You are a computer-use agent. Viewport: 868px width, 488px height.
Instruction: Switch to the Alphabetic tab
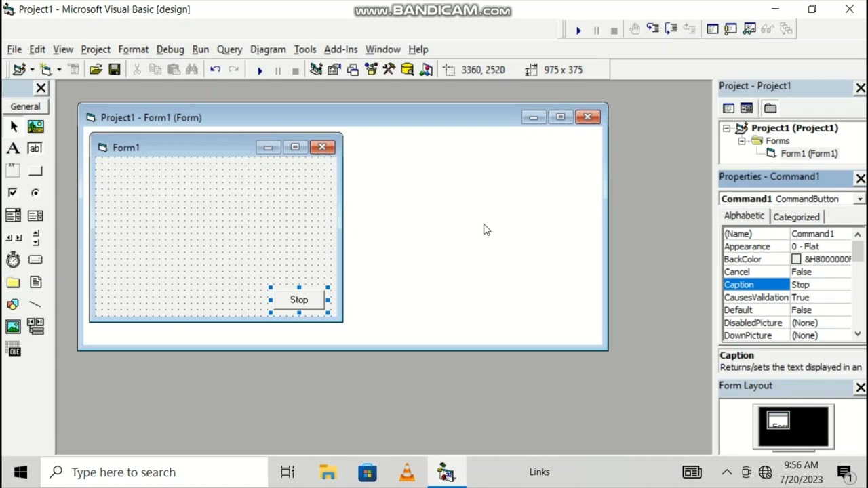745,216
